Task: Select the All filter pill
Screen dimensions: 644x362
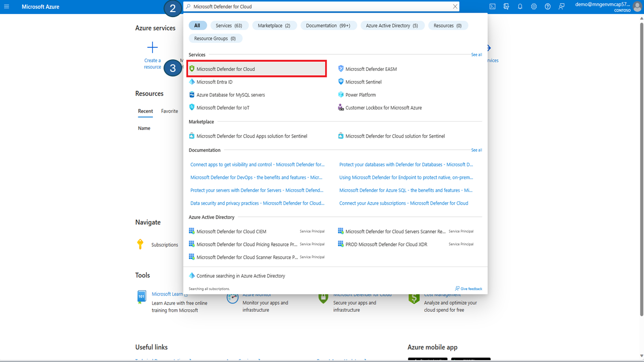Action: point(197,26)
